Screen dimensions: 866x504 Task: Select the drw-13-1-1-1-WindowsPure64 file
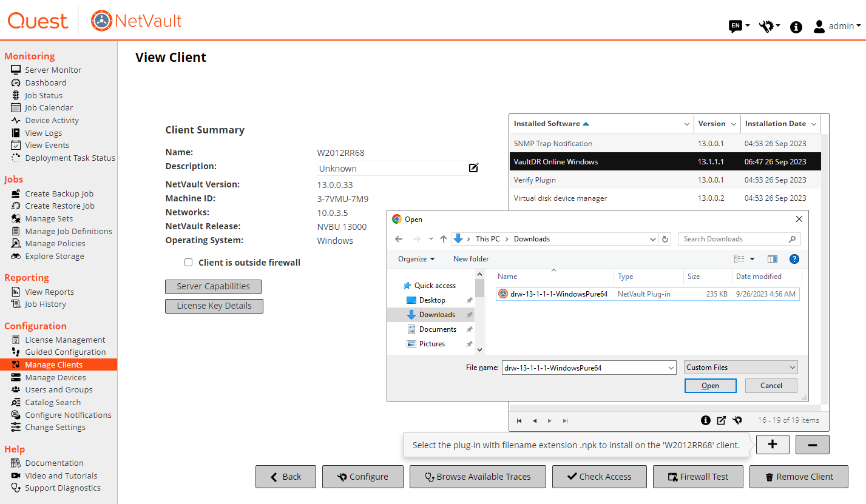[x=558, y=294]
